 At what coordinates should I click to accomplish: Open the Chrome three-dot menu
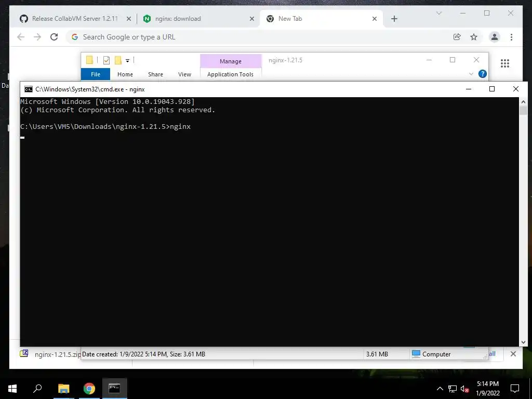point(511,37)
